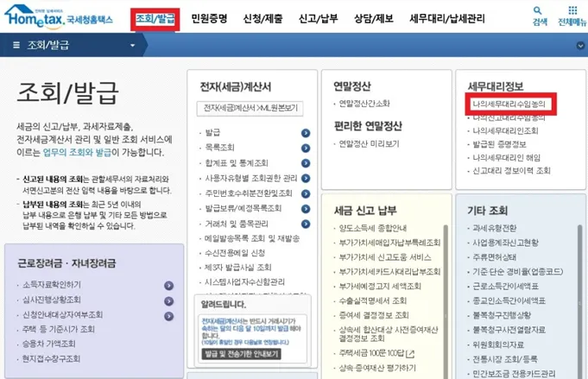Image resolution: width=588 pixels, height=379 pixels.
Task: Open the 신고/납부 top menu
Action: [x=319, y=18]
